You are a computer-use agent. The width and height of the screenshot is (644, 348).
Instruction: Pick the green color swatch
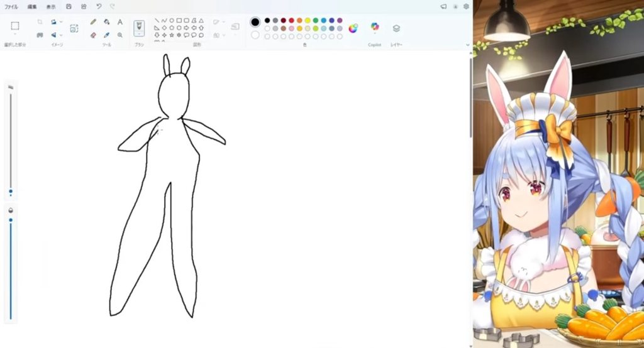[x=316, y=21]
